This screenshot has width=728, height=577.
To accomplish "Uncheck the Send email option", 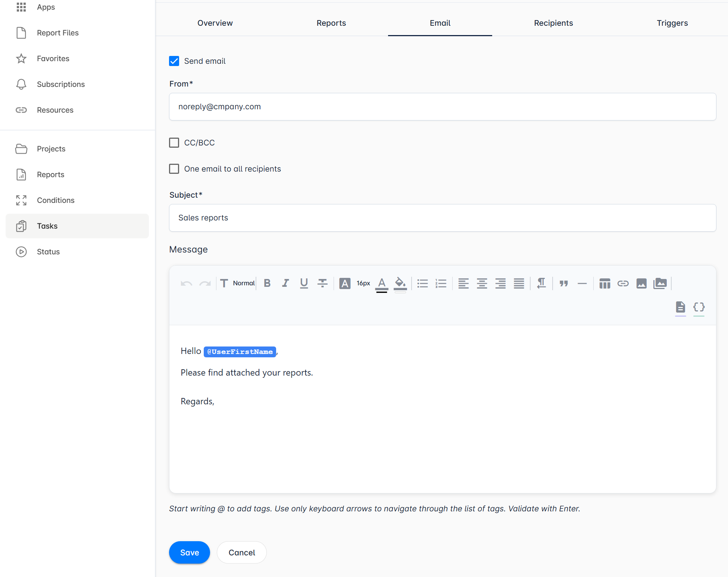I will [174, 61].
